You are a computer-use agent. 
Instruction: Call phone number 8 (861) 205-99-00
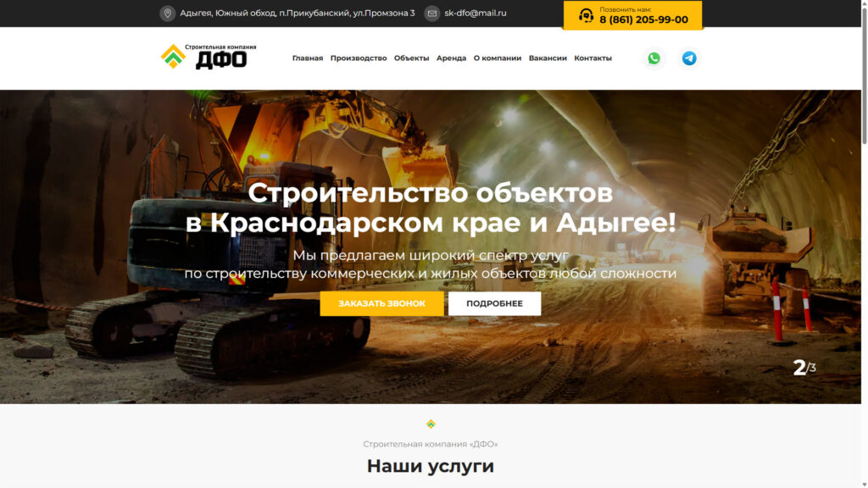click(643, 19)
